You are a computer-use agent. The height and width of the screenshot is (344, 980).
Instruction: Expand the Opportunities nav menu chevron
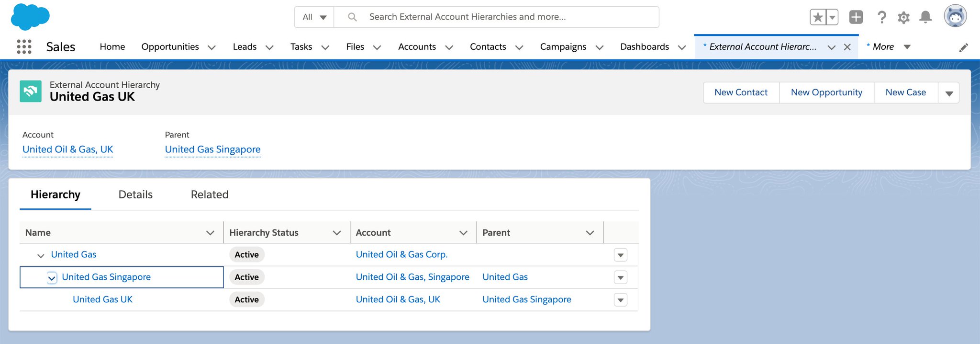click(212, 47)
